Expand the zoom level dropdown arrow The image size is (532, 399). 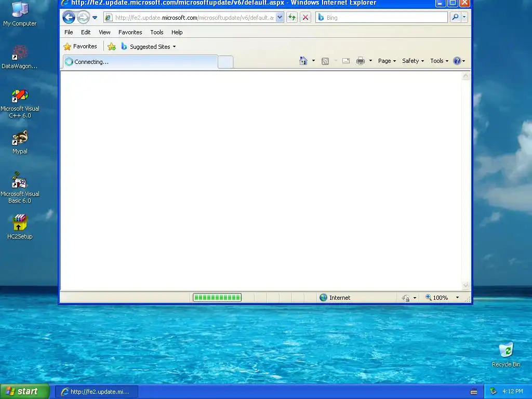457,298
